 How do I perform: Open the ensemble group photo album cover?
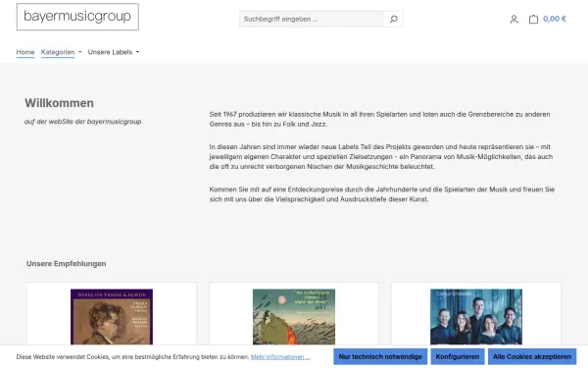tap(476, 317)
